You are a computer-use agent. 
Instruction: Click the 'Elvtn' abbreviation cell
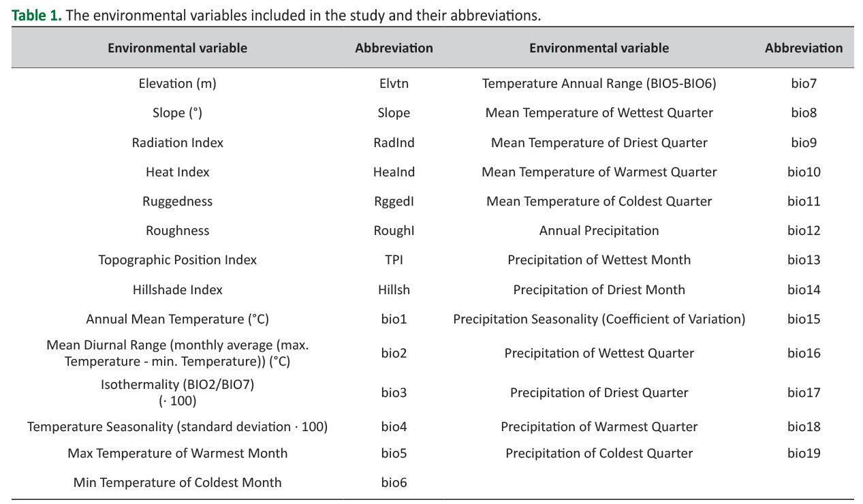[x=394, y=84]
